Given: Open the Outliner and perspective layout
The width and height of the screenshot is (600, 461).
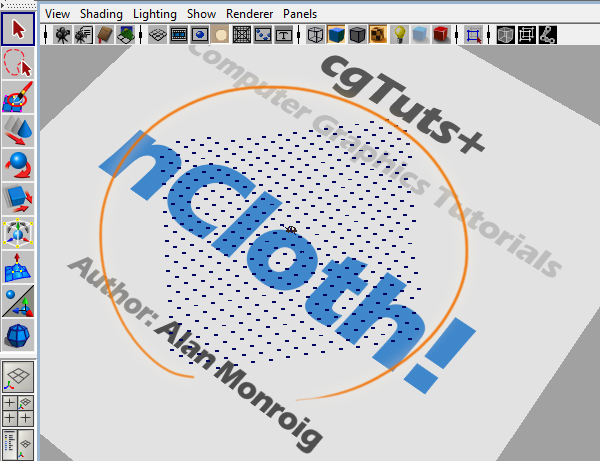Looking at the screenshot, I should 18,445.
